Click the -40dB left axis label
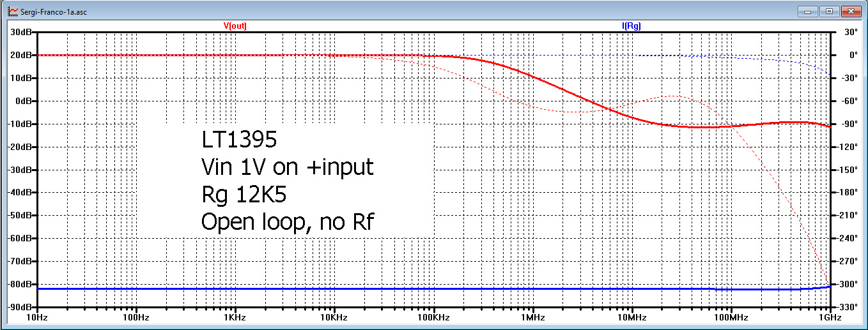The width and height of the screenshot is (868, 330). (19, 192)
